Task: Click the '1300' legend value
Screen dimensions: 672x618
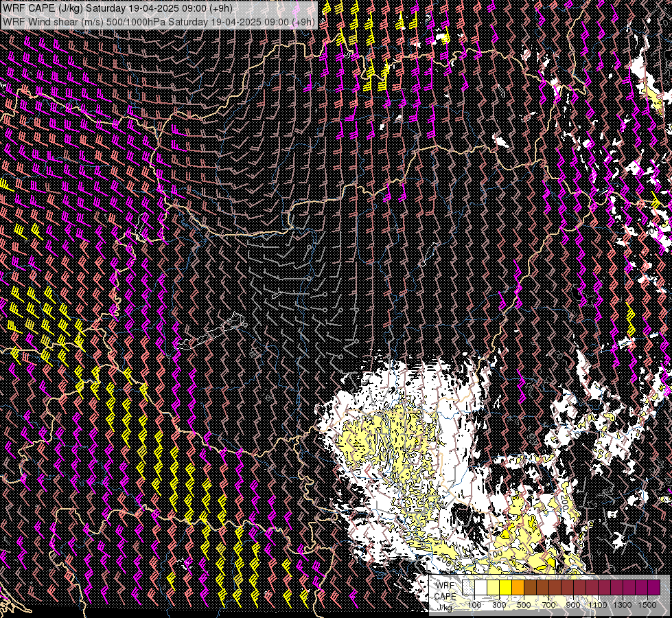Action: (623, 605)
